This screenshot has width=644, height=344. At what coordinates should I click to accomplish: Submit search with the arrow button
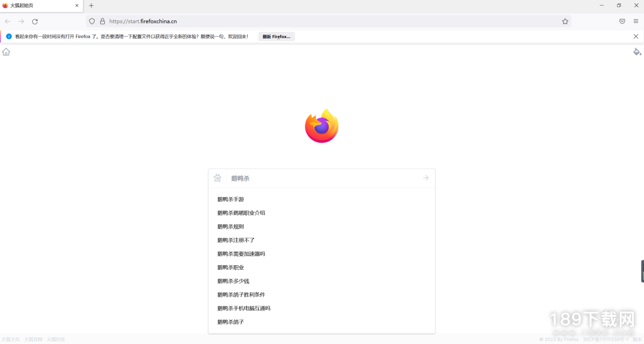tap(426, 178)
